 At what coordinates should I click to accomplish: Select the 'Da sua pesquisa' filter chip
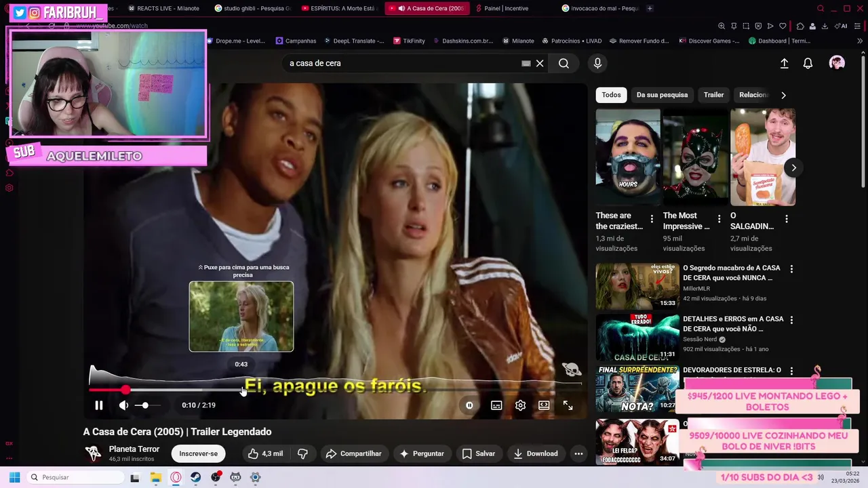[662, 95]
